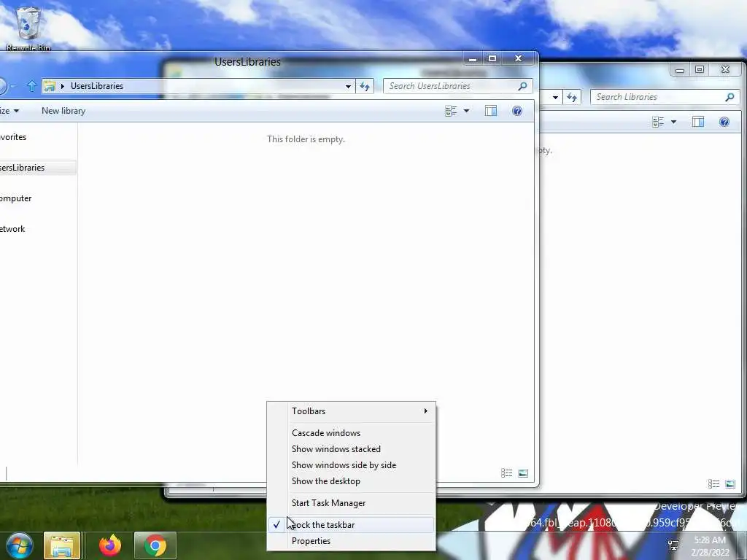Choose Cascade windows

point(352,433)
